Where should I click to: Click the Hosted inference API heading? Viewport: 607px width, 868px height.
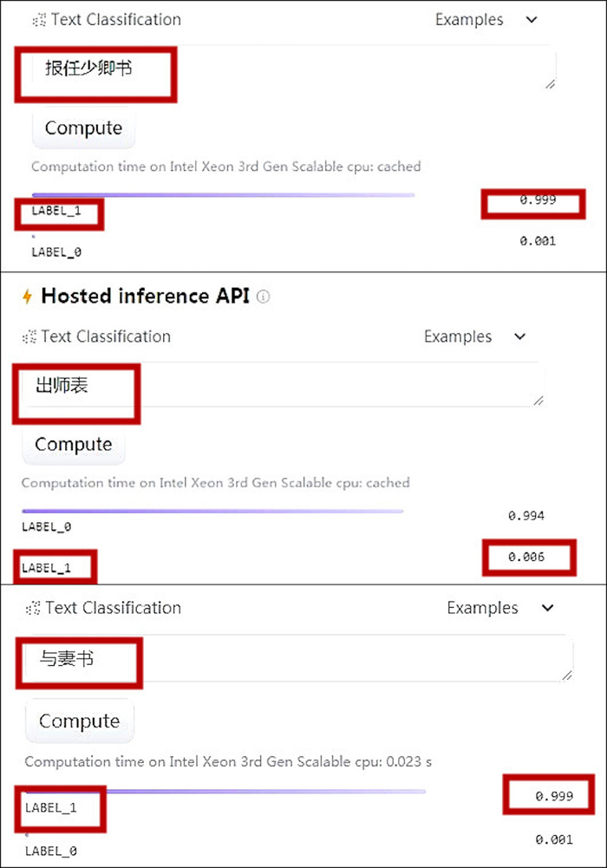(x=145, y=297)
